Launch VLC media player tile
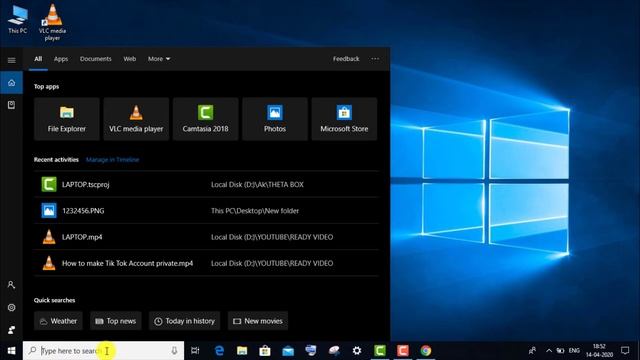The image size is (640, 360). pyautogui.click(x=136, y=119)
